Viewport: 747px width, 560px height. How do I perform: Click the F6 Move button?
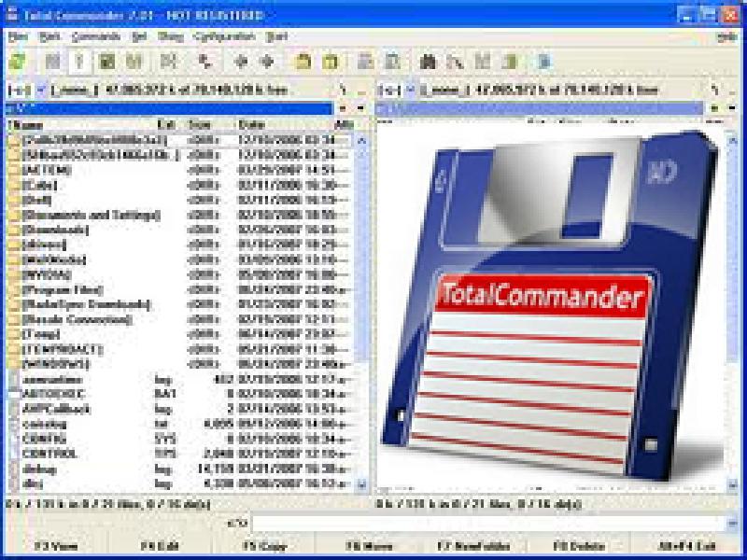369,546
